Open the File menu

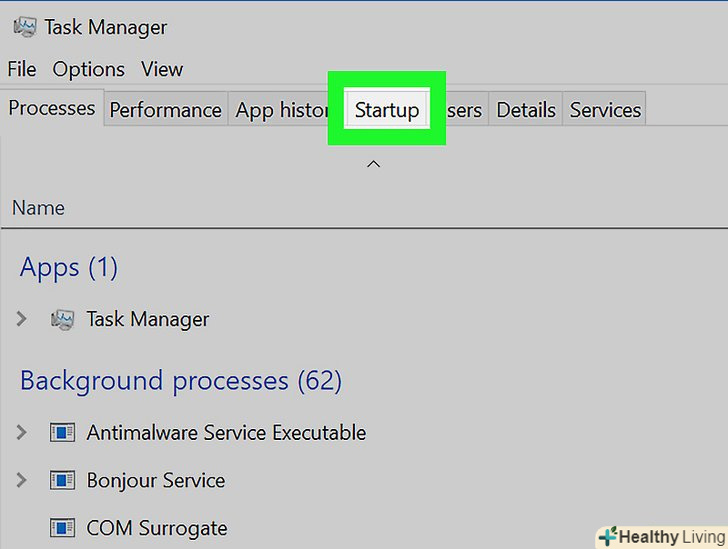[x=21, y=69]
